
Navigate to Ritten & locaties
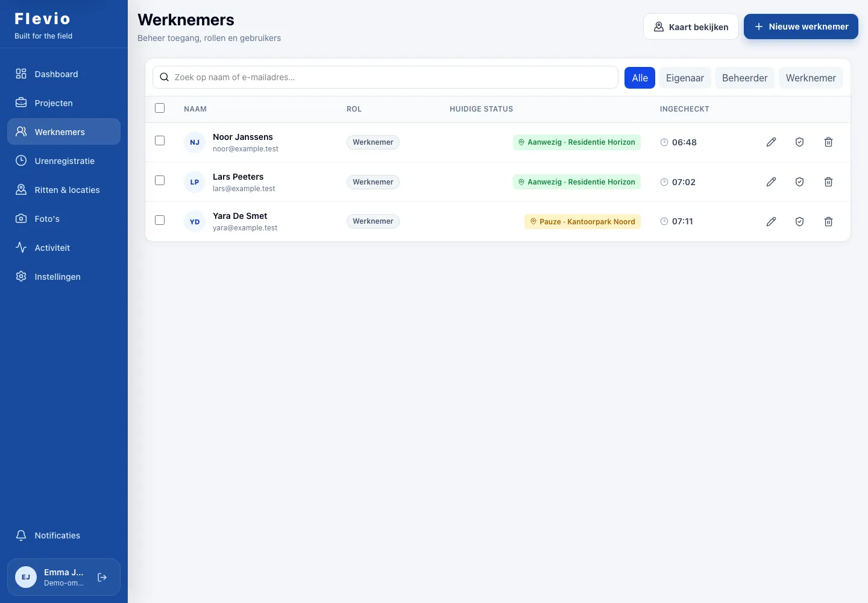click(64, 189)
